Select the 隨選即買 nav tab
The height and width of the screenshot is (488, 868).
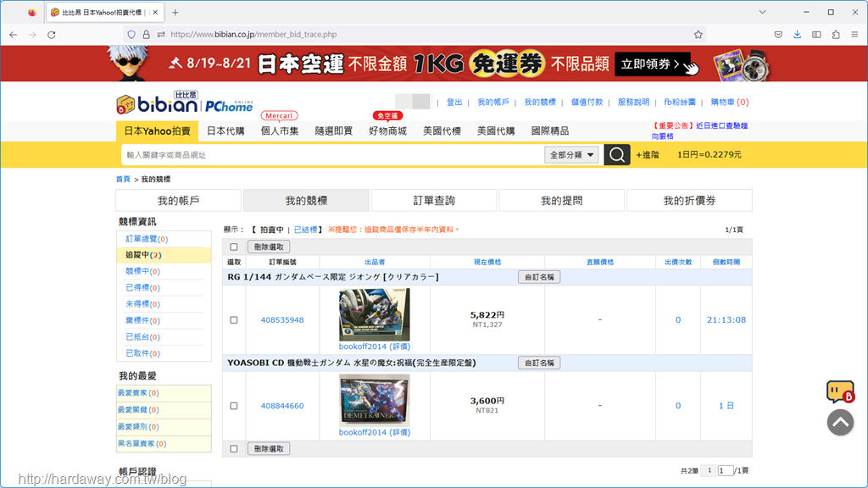tap(334, 131)
